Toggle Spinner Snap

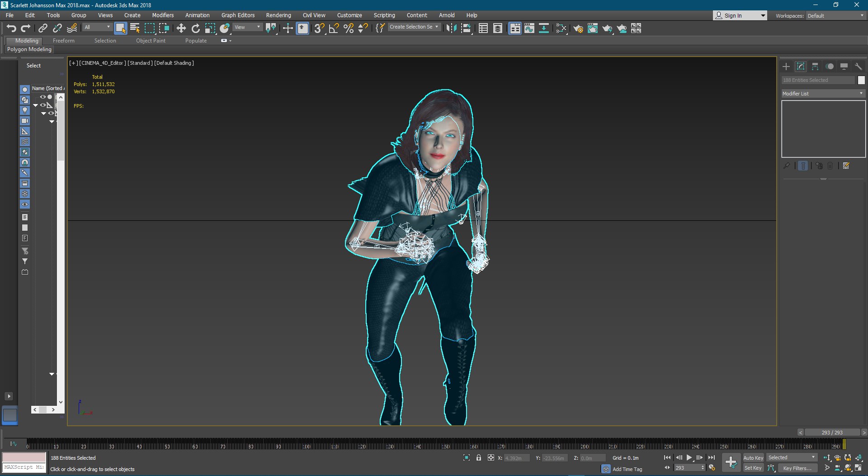pyautogui.click(x=363, y=28)
